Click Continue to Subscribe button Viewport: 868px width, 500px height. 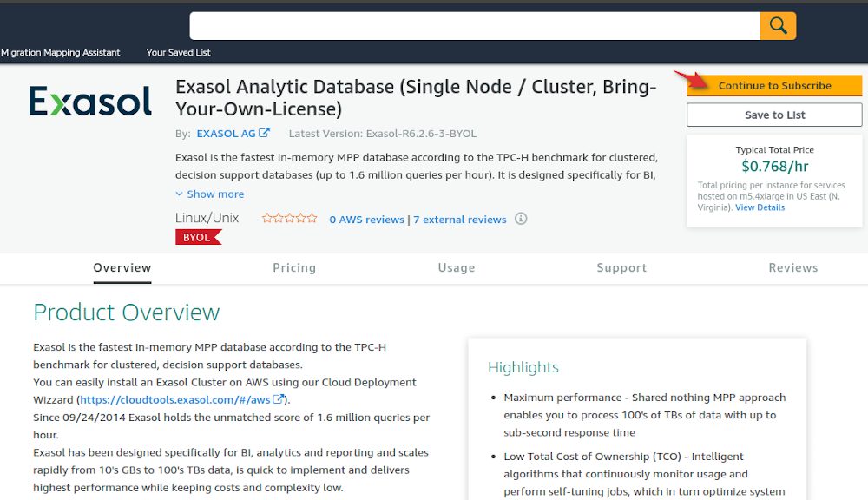tap(774, 85)
